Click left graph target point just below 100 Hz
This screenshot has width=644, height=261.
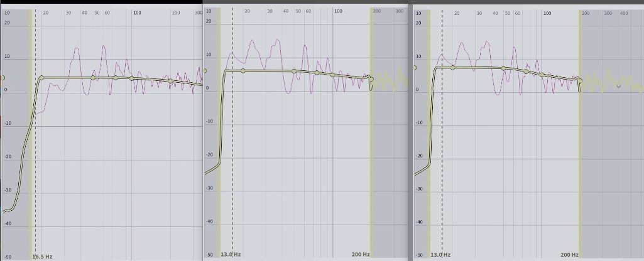(131, 78)
